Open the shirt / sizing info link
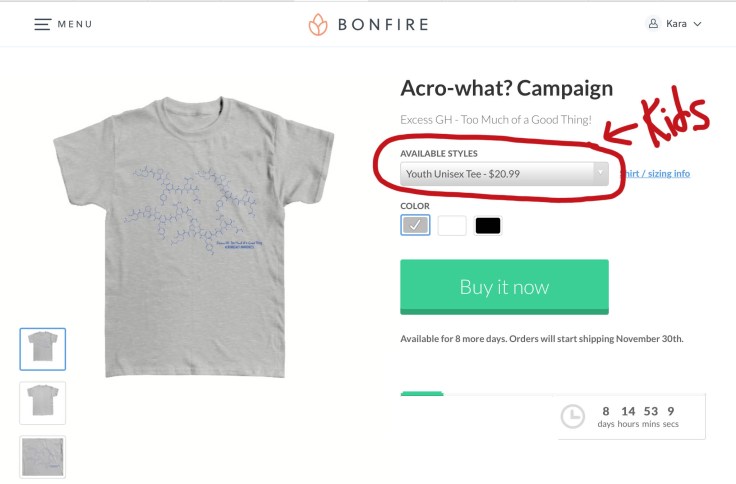Image resolution: width=736 pixels, height=484 pixels. point(656,174)
